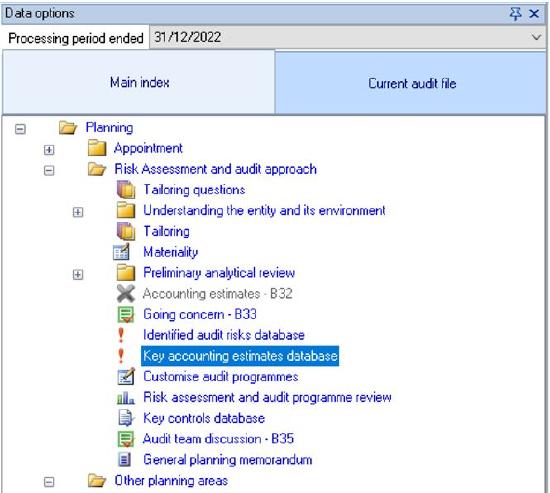Switch to the Main index tab
This screenshot has width=550, height=493.
139,82
